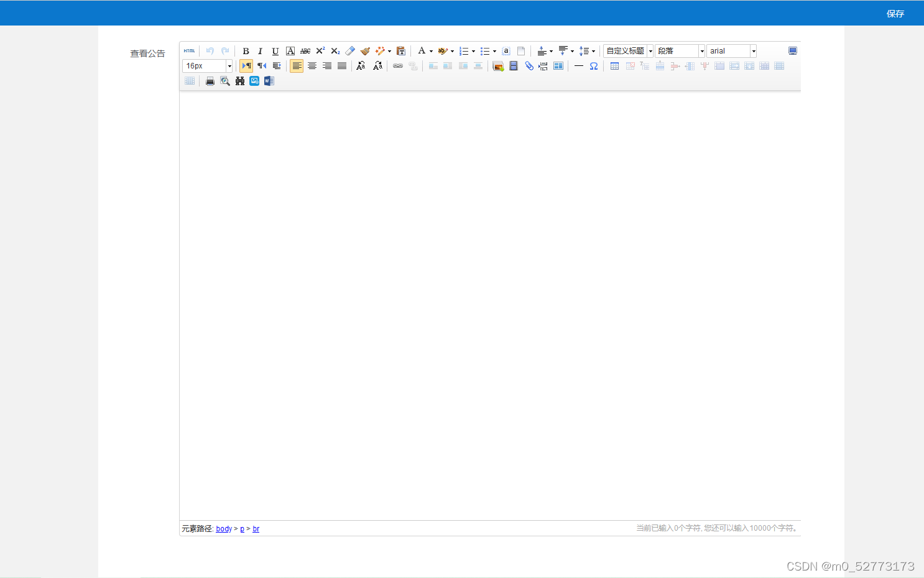The width and height of the screenshot is (924, 578).
Task: Click br in element path
Action: pyautogui.click(x=256, y=529)
